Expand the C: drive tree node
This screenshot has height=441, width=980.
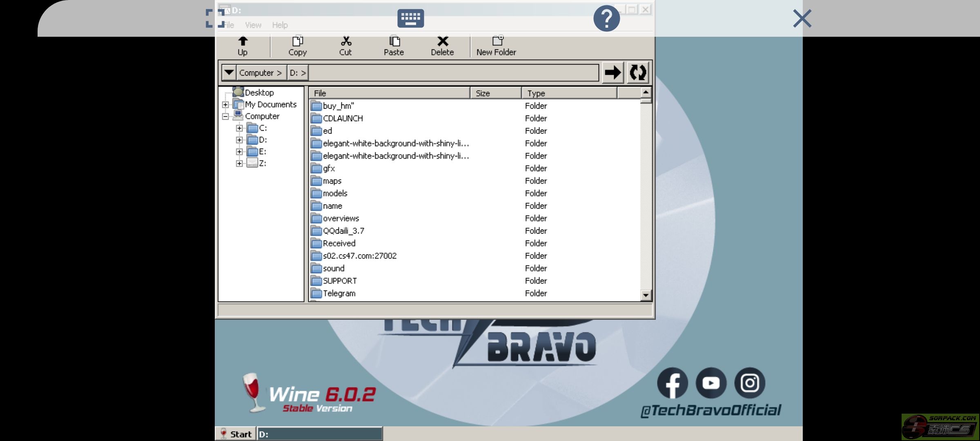point(239,128)
